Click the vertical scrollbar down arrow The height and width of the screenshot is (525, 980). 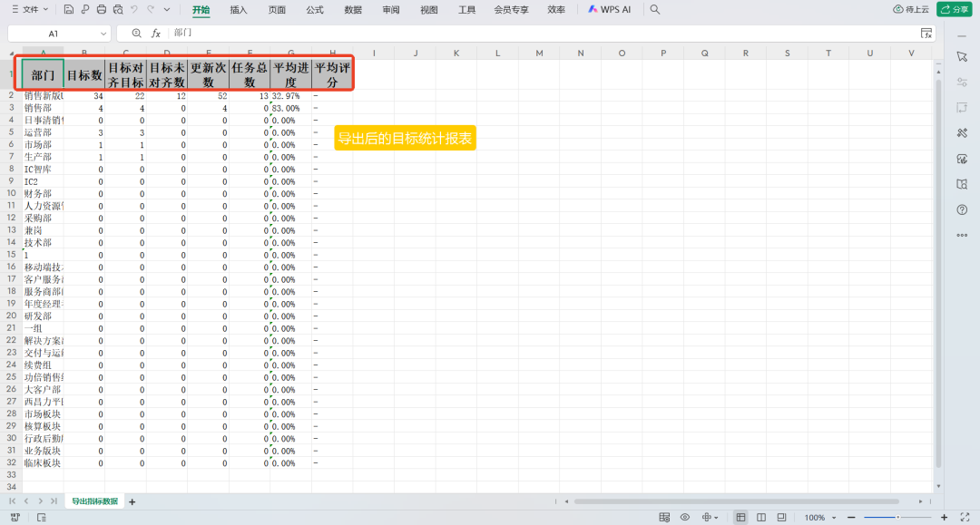click(x=939, y=486)
